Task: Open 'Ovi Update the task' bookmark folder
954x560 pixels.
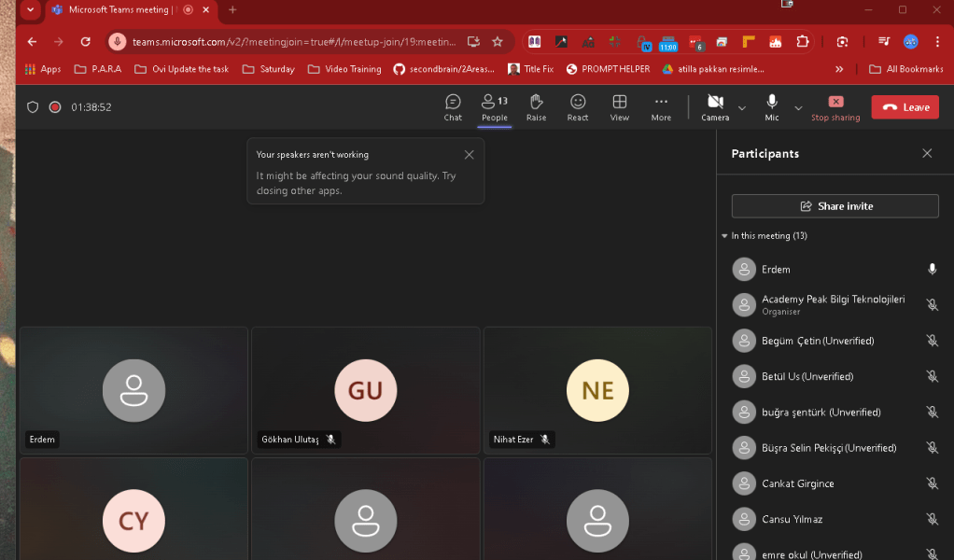Action: click(x=182, y=69)
